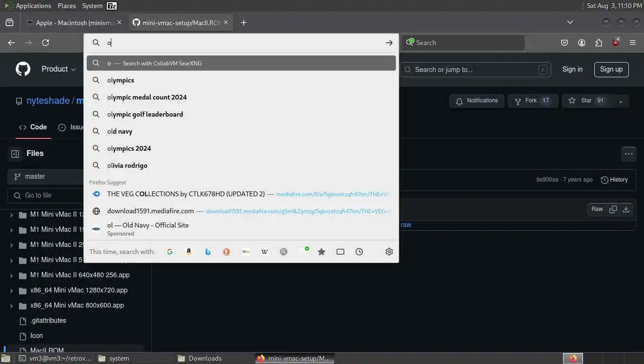Reload the current page
The image size is (644, 364).
click(x=45, y=43)
